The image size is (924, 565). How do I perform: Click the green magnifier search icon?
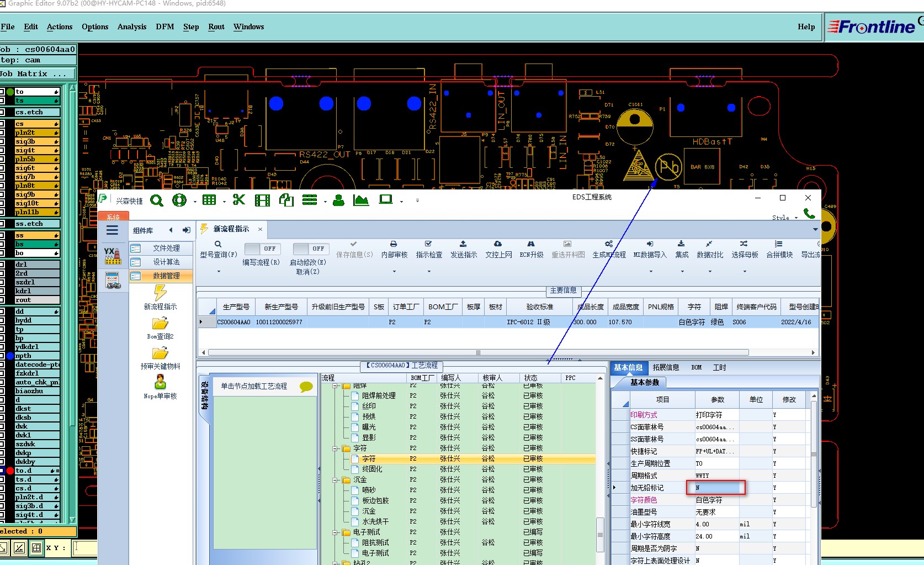pyautogui.click(x=157, y=200)
